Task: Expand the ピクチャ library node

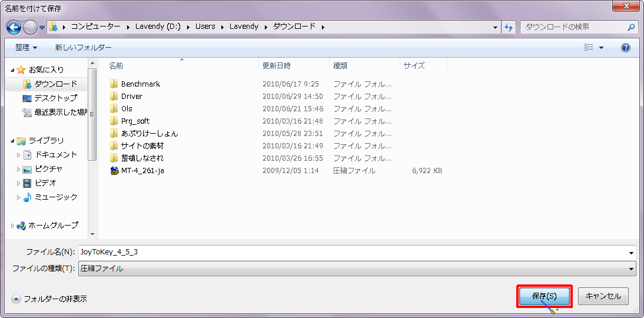Action: point(18,169)
